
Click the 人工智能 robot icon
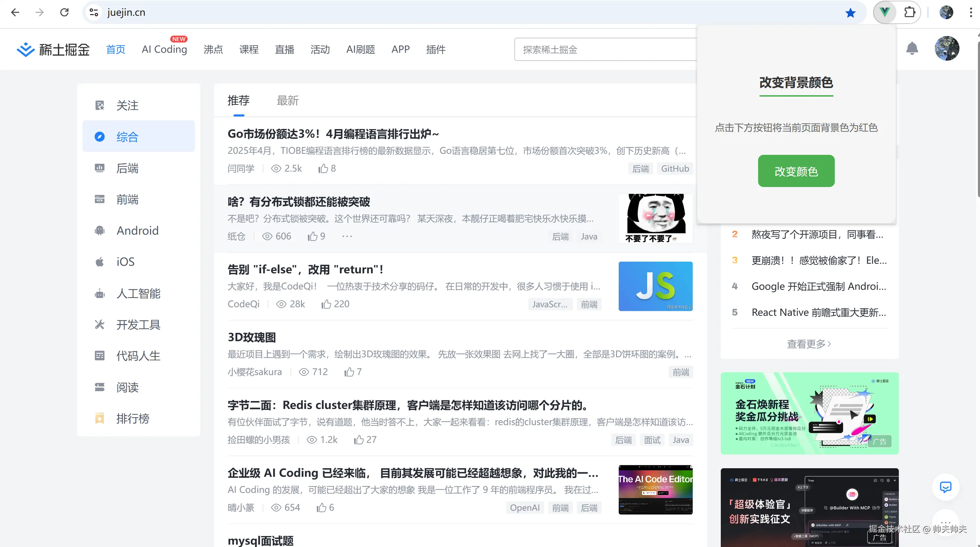pos(100,294)
